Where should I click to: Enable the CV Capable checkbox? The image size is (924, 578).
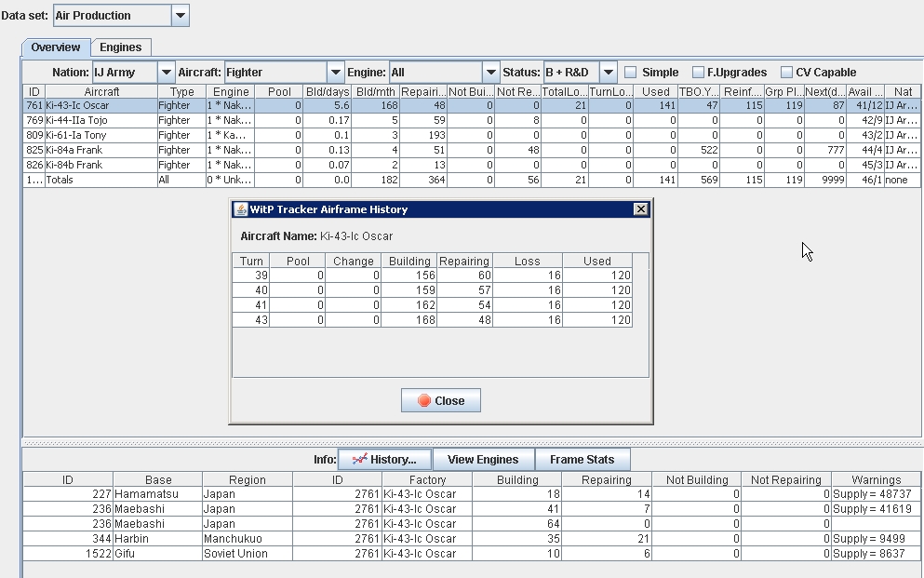click(x=785, y=72)
